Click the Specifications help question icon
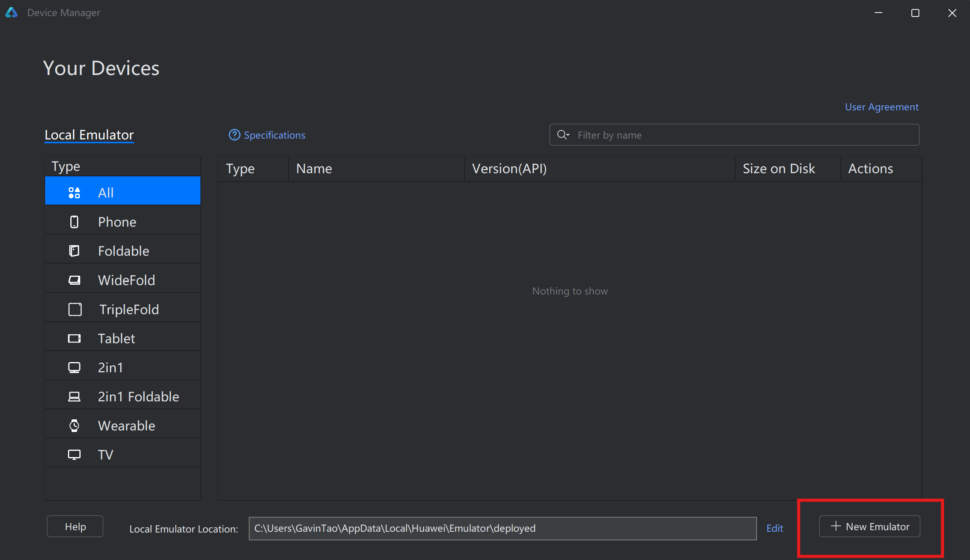Screen dimensions: 970x560 point(234,135)
